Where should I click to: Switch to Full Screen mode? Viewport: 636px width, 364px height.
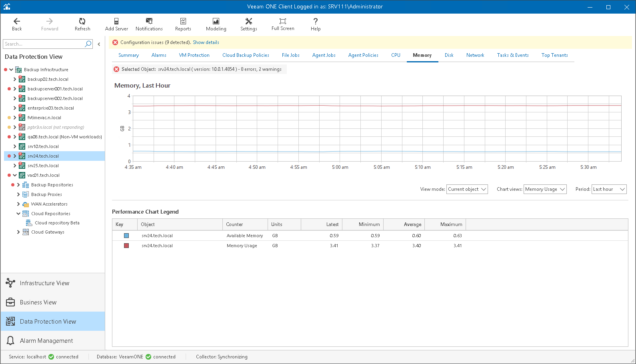coord(283,24)
